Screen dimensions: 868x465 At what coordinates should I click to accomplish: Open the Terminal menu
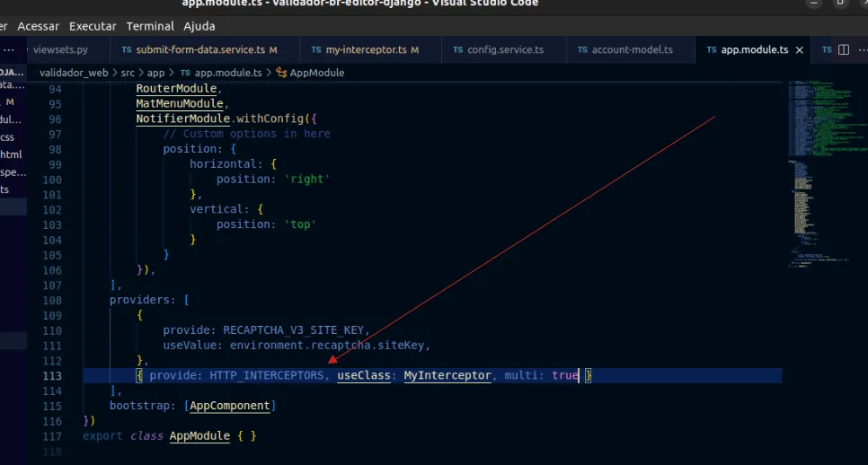coord(150,26)
